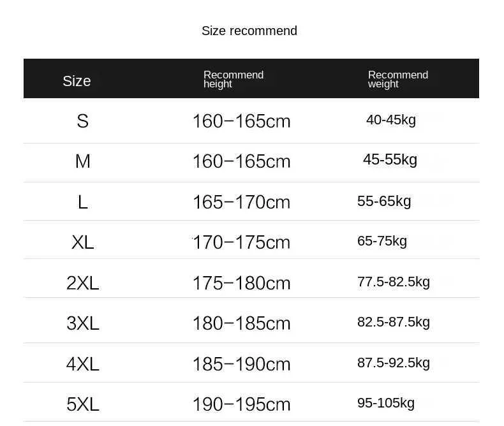This screenshot has height=426, width=504.
Task: Pick the 5XL size label
Action: pos(82,404)
